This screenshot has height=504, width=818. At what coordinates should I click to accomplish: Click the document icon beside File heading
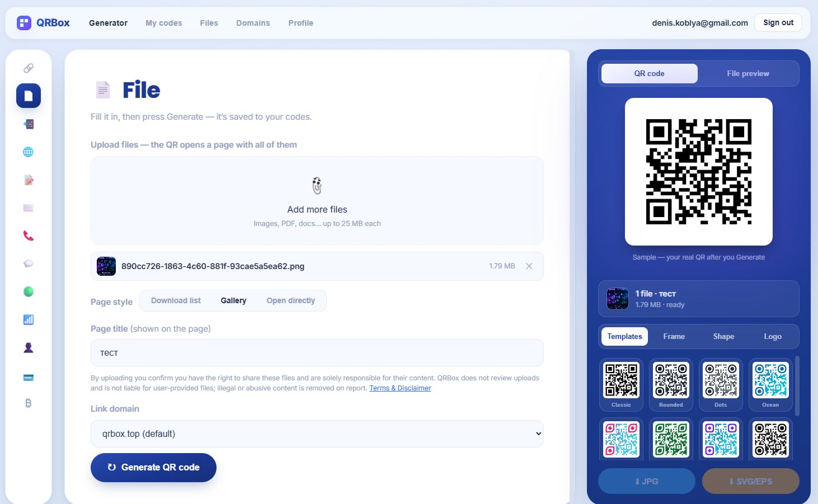coord(103,90)
